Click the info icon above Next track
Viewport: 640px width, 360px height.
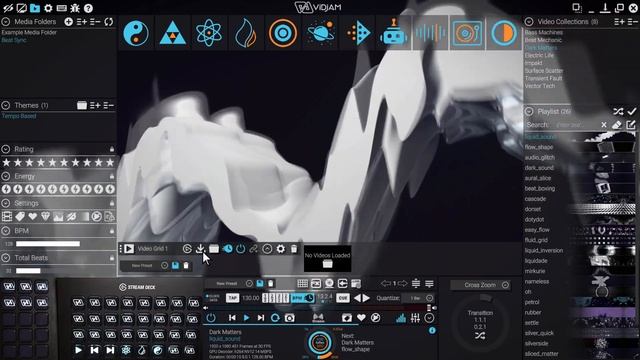tap(432, 331)
